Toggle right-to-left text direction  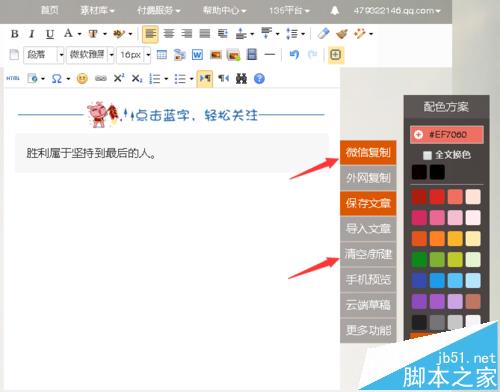click(x=223, y=79)
